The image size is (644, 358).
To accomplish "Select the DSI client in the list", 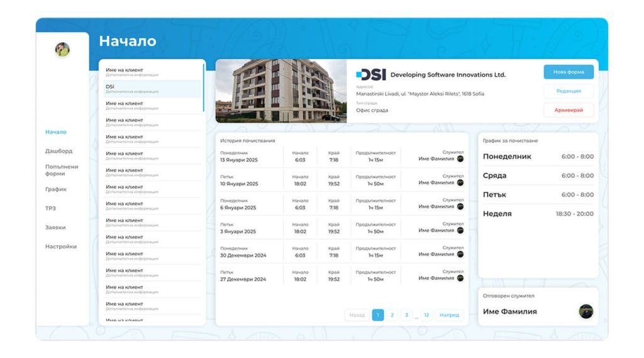I will 152,89.
